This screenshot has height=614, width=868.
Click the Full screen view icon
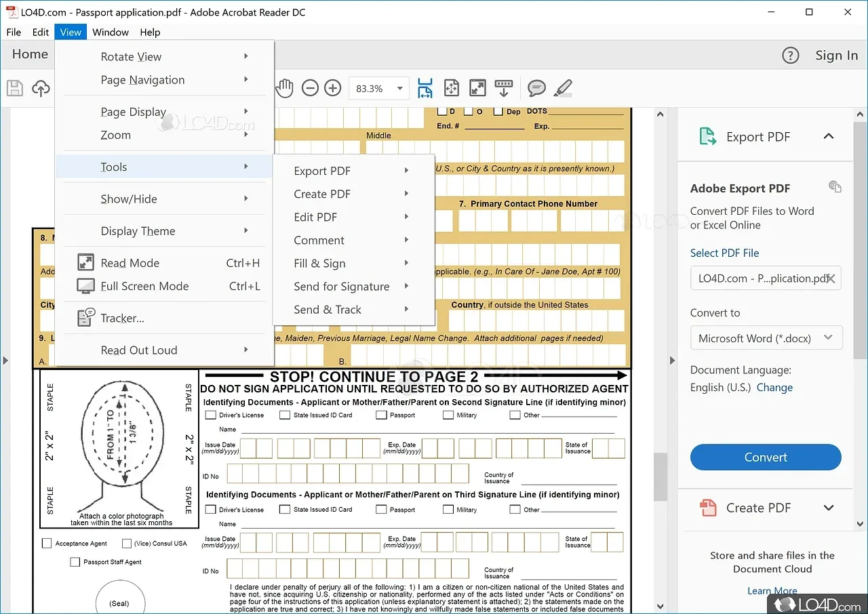click(x=478, y=88)
